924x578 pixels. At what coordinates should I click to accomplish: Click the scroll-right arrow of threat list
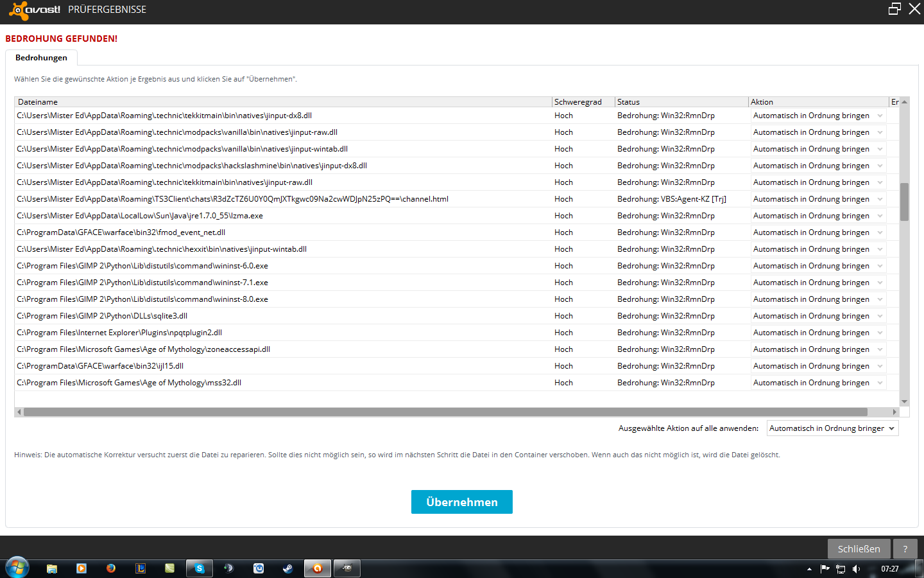[894, 412]
